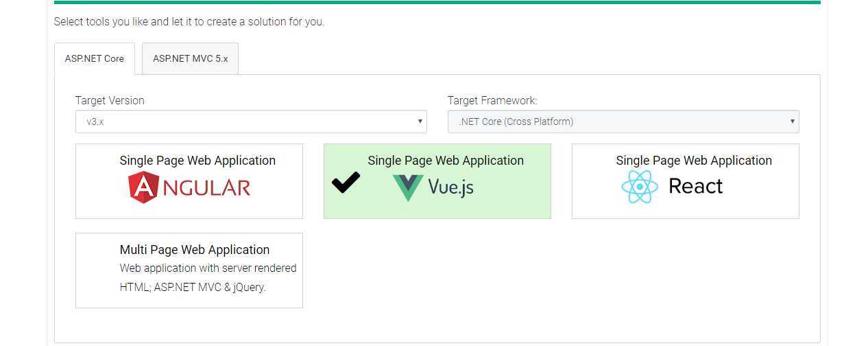Select the Angular Single Page Web Application card
Viewport: 868px width, 346px height.
pyautogui.click(x=189, y=181)
